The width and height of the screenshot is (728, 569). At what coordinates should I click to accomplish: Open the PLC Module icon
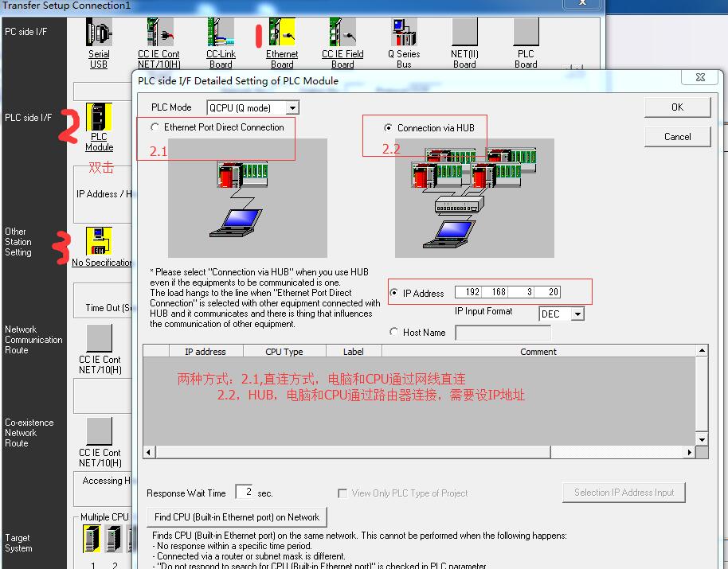[99, 118]
